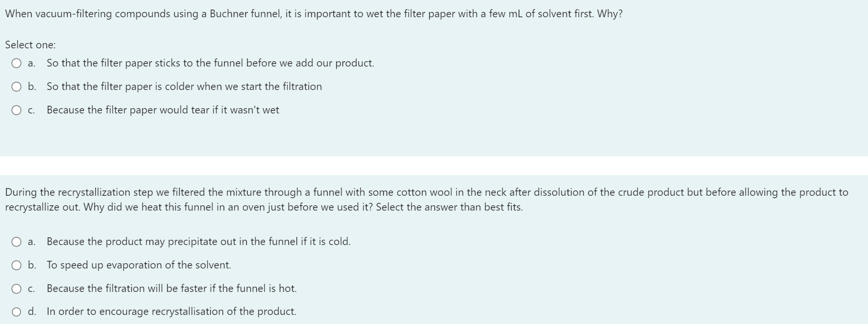This screenshot has height=324, width=868.
Task: Click the text 'So that the filter paper sticks'
Action: tap(209, 62)
